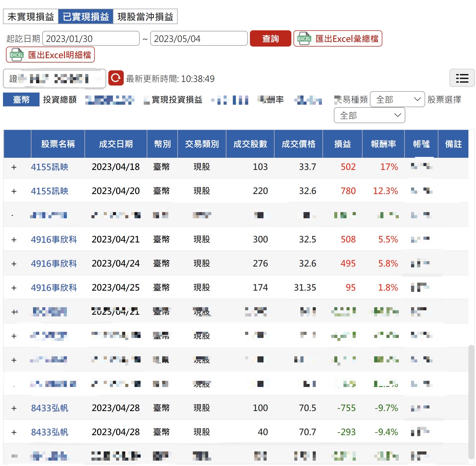Open the 交易種類 dropdown showing 全部
The image size is (476, 466).
click(x=397, y=99)
